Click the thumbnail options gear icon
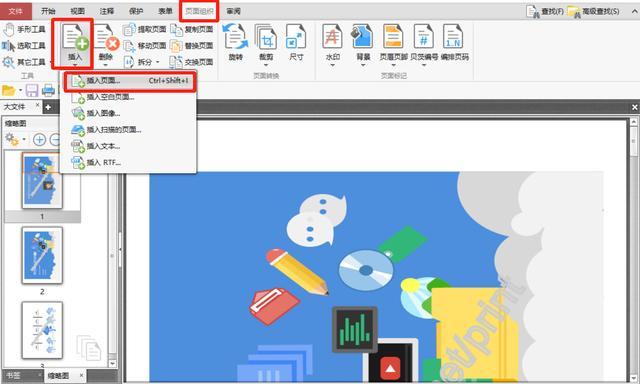 tap(11, 140)
